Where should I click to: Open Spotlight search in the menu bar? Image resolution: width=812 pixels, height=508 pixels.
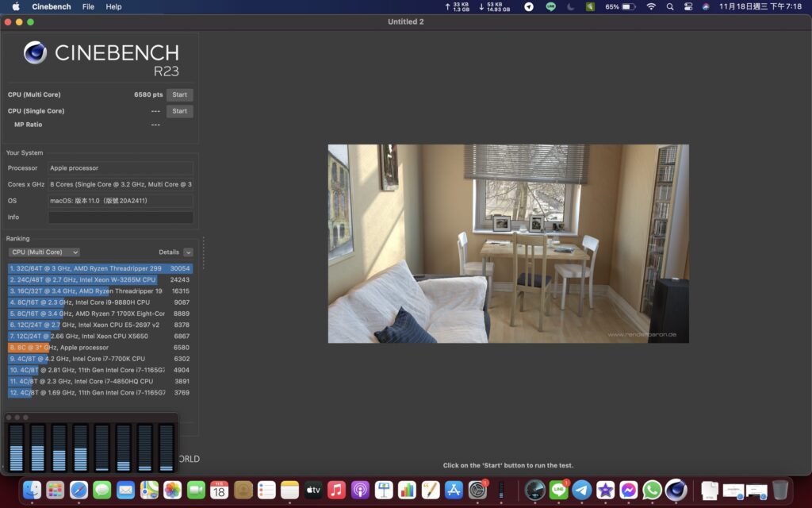point(670,6)
